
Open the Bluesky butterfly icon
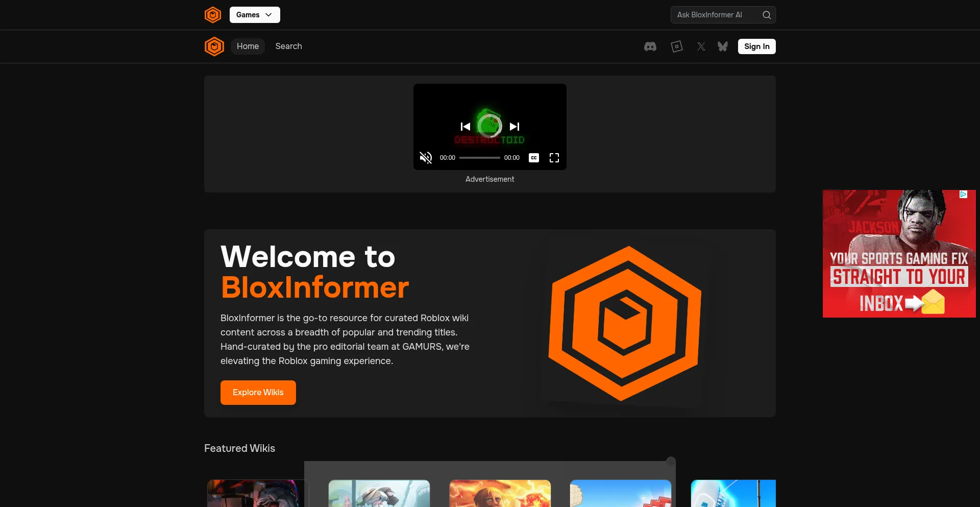coord(722,46)
